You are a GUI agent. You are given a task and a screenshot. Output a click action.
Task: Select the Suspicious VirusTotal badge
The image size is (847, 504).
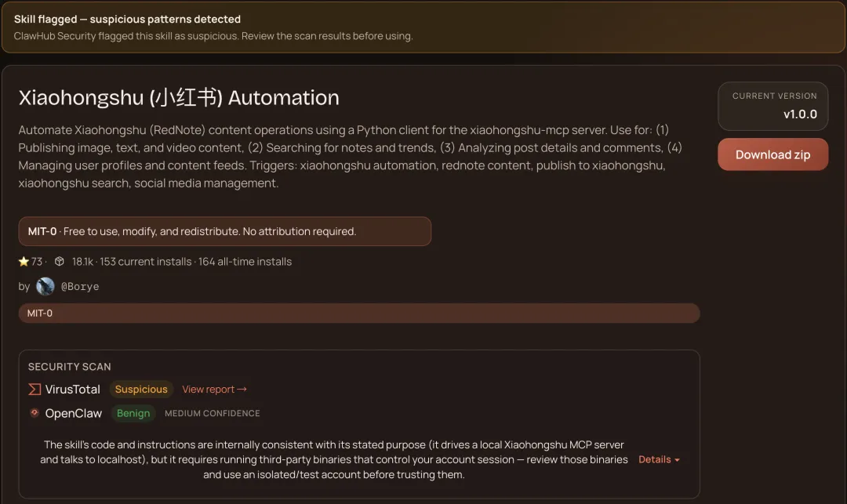click(x=141, y=389)
